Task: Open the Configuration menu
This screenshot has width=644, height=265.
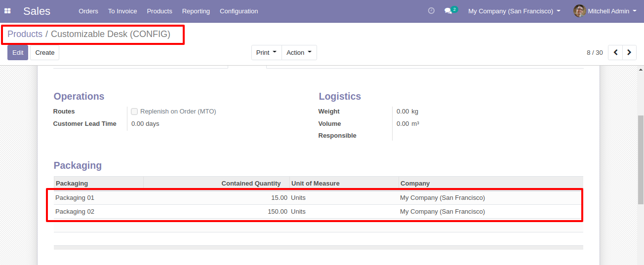Action: click(x=239, y=11)
